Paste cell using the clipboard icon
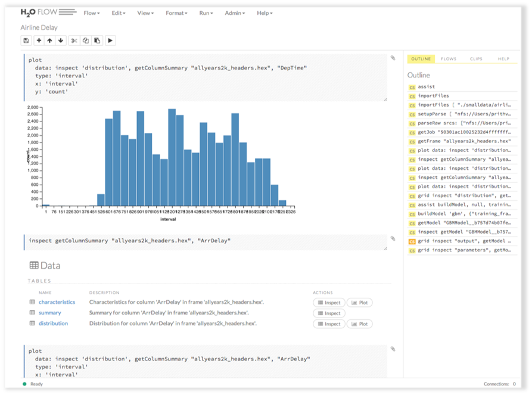The image size is (532, 395). click(x=97, y=41)
